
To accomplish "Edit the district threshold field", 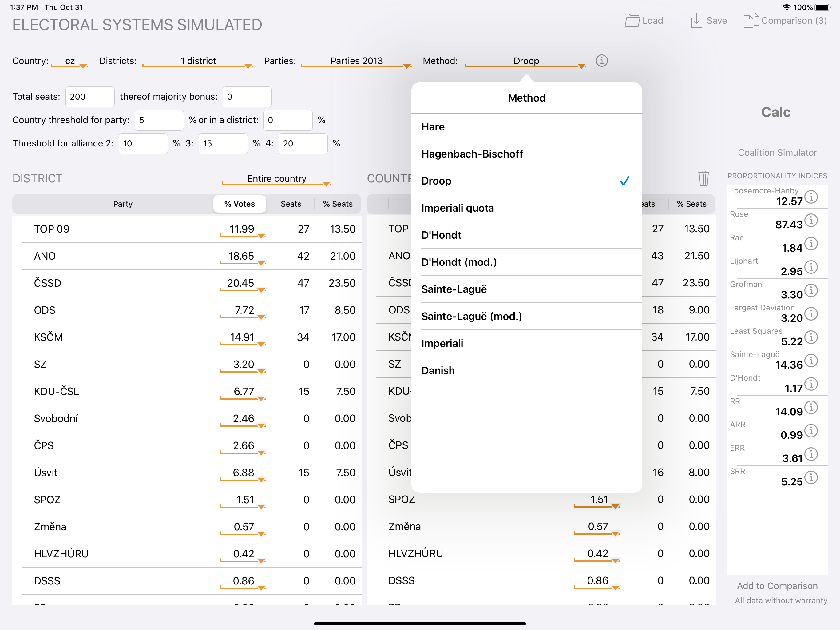I will pyautogui.click(x=288, y=121).
